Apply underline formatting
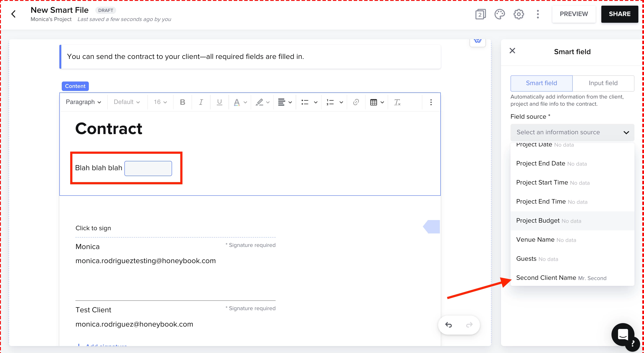Image resolution: width=644 pixels, height=353 pixels. tap(219, 102)
